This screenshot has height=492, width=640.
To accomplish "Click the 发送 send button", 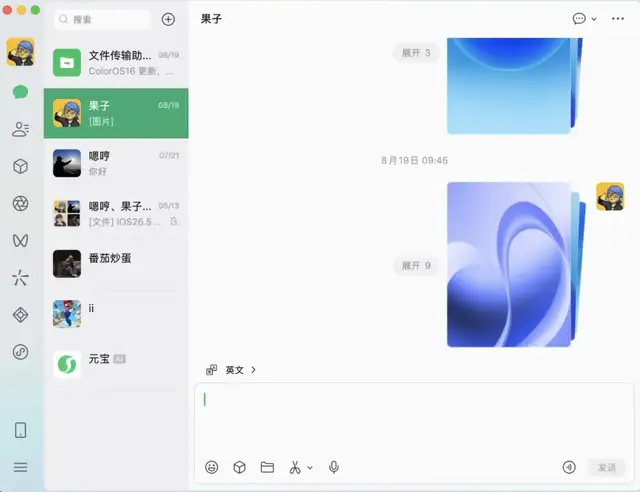I will (607, 467).
